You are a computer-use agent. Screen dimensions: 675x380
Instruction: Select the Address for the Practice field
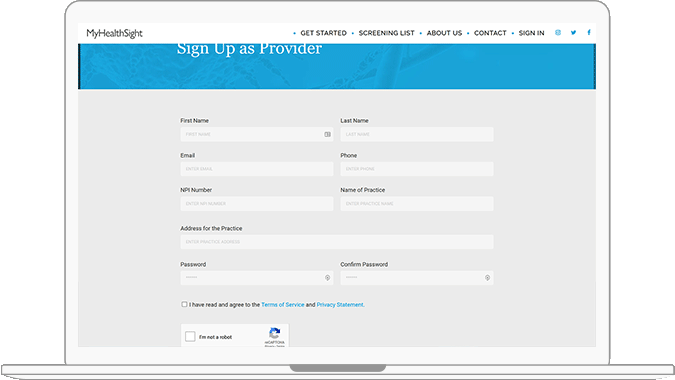[x=337, y=242]
